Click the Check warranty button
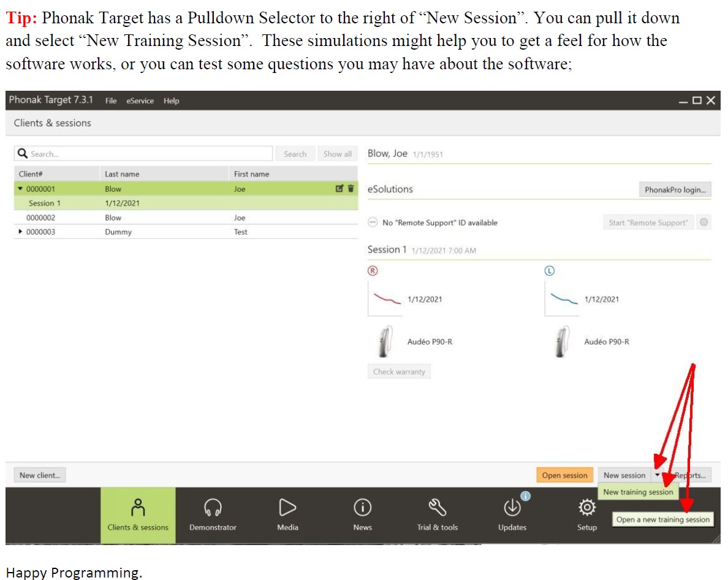The height and width of the screenshot is (580, 728). pyautogui.click(x=399, y=372)
